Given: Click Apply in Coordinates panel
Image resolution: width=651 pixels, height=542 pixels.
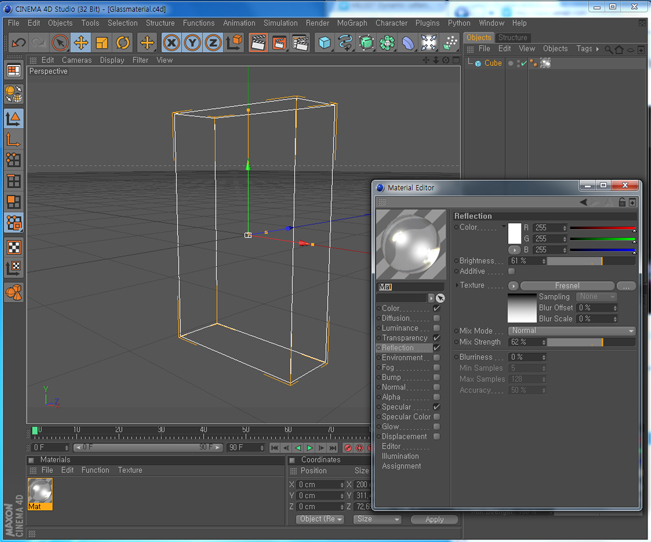Looking at the screenshot, I should (434, 520).
